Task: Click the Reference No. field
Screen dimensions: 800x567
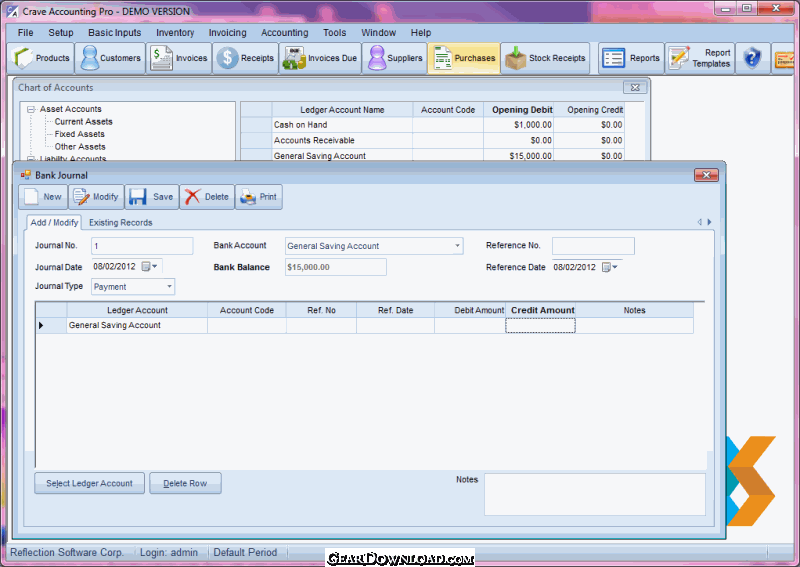Action: point(593,245)
